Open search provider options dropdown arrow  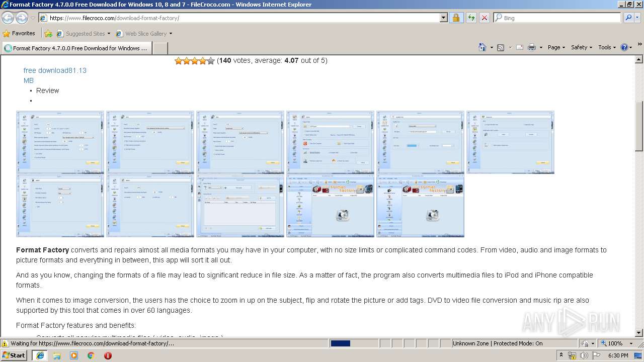click(638, 18)
